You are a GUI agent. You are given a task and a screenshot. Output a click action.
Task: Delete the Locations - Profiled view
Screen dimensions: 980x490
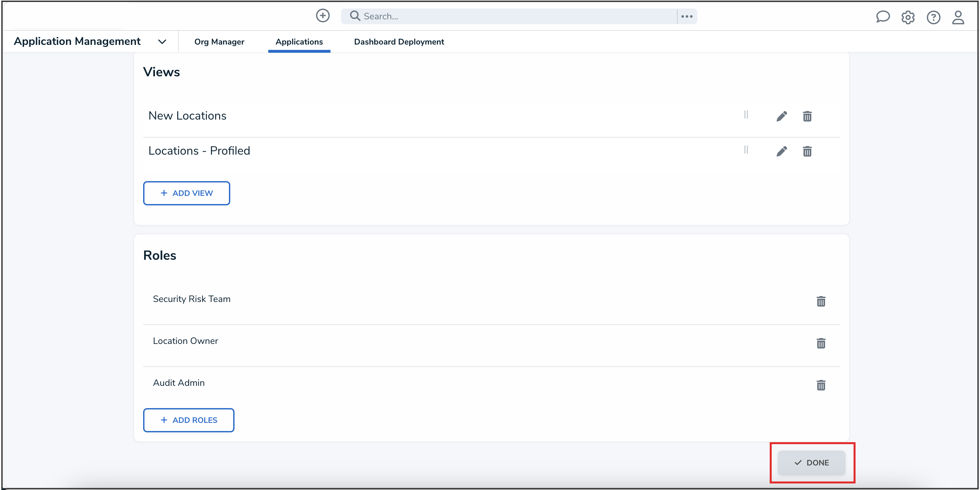coord(807,151)
